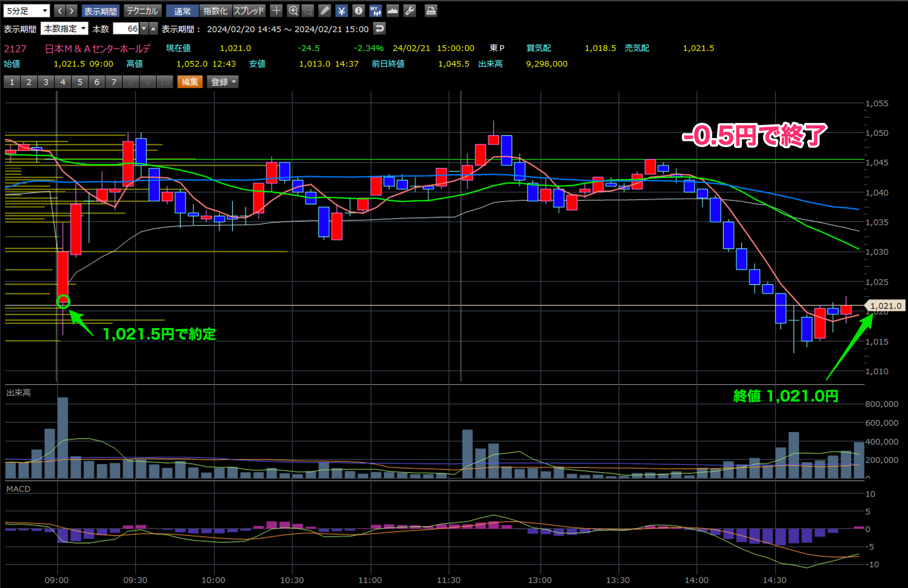Zoom in with magnifier plus icon
Screen dimensions: 908x588
(x=293, y=11)
